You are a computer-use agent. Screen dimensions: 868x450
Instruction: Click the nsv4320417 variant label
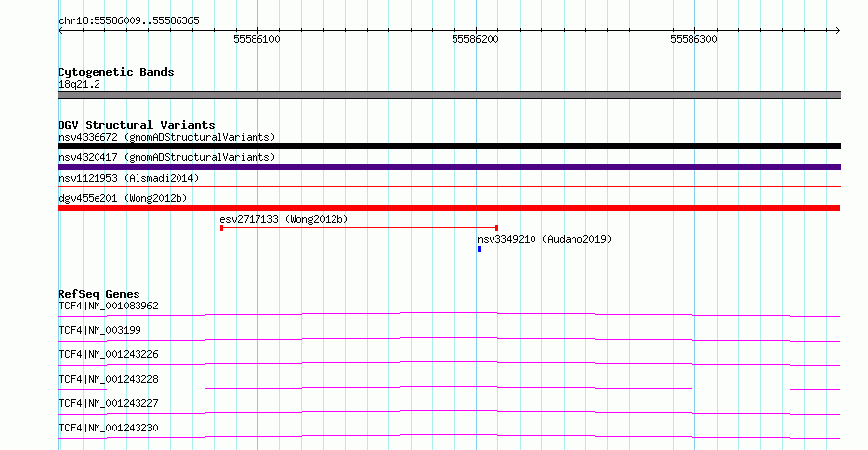(167, 157)
